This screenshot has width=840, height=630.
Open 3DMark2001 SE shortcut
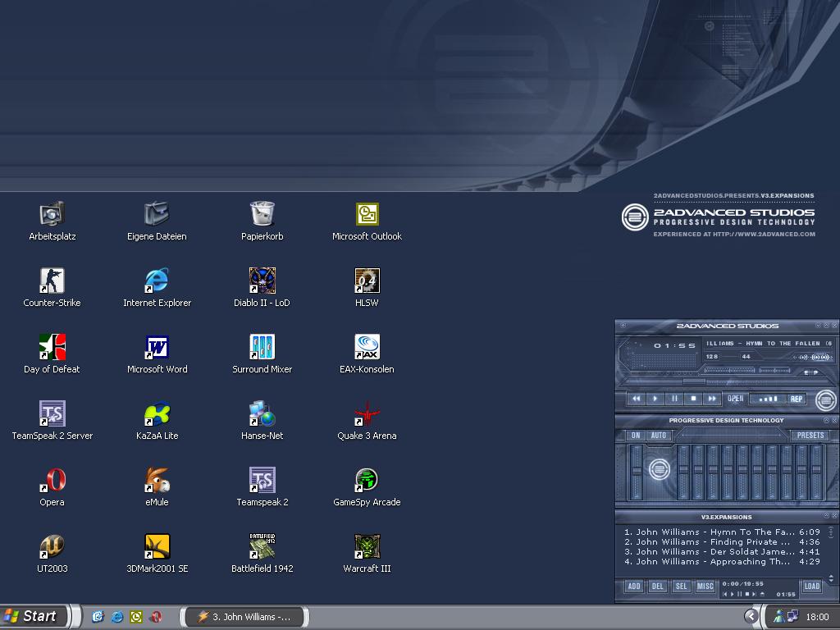click(157, 553)
